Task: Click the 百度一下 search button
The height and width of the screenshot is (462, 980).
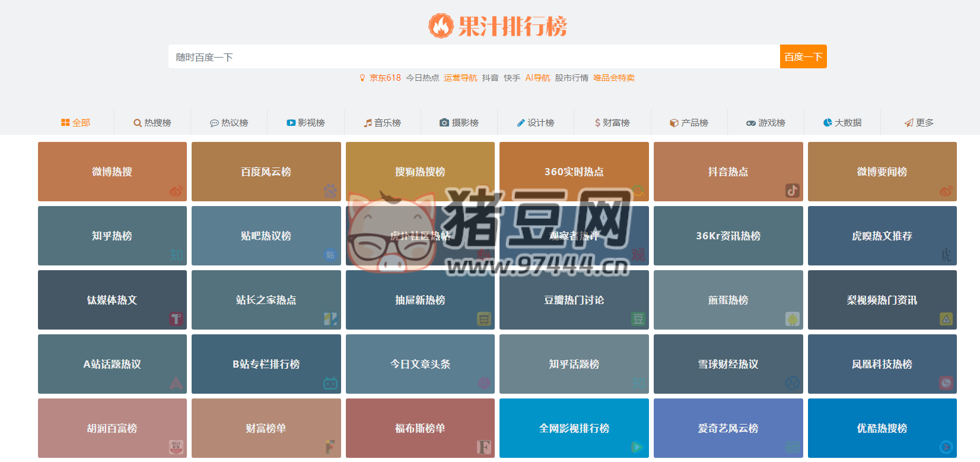Action: click(803, 57)
